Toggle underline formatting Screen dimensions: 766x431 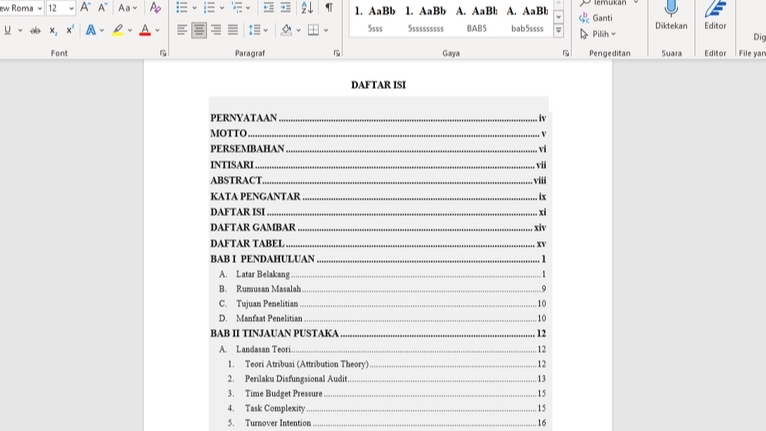[7, 30]
